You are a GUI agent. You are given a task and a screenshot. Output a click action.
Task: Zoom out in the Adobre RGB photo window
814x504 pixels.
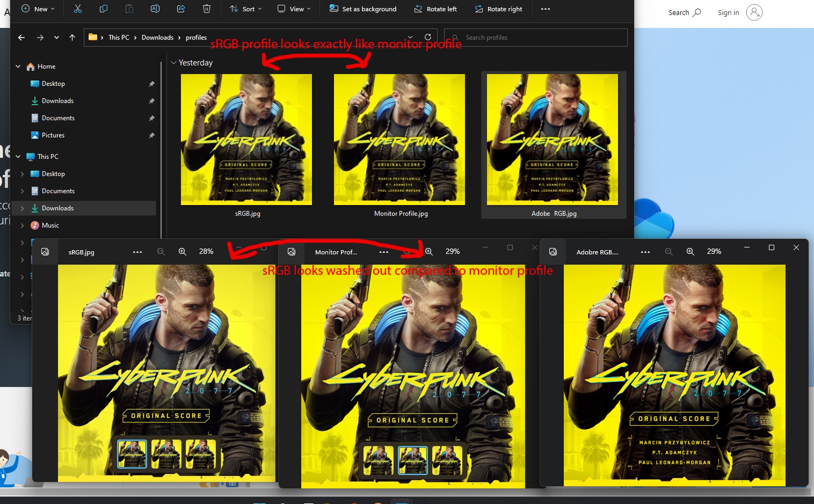point(668,252)
